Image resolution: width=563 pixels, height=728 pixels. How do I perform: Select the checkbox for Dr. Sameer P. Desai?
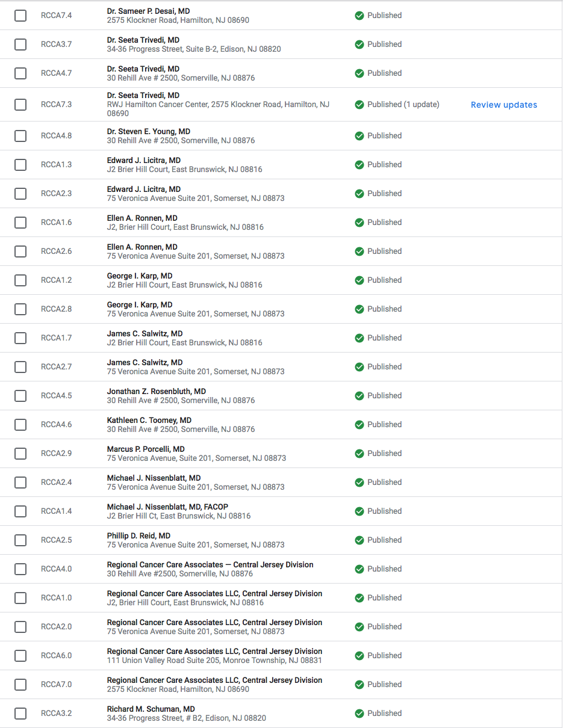(x=20, y=16)
